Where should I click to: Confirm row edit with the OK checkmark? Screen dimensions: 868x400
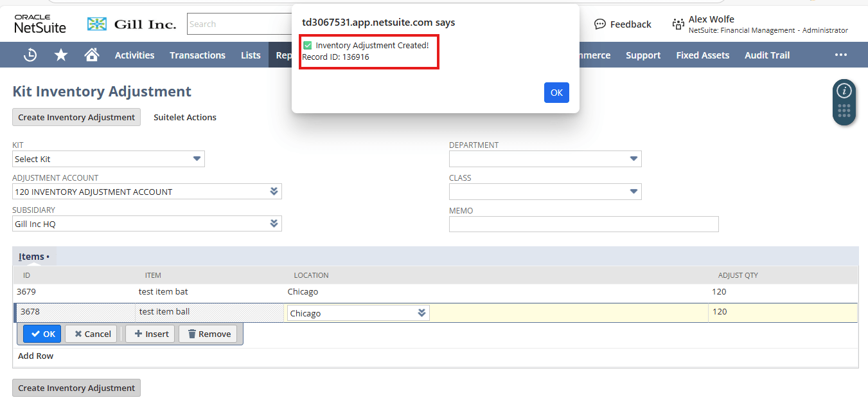(x=42, y=334)
